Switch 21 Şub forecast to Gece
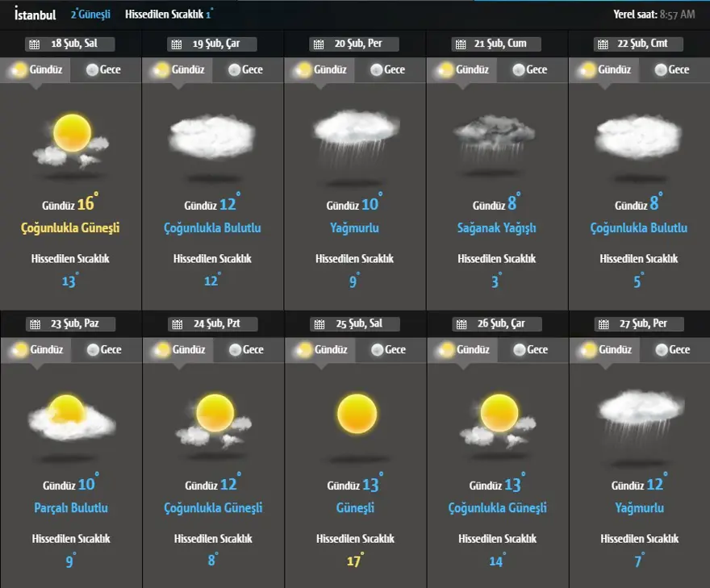This screenshot has height=588, width=710. 528,70
